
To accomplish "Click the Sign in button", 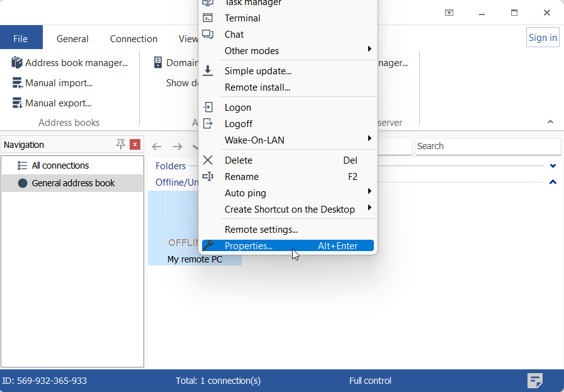I will [542, 38].
